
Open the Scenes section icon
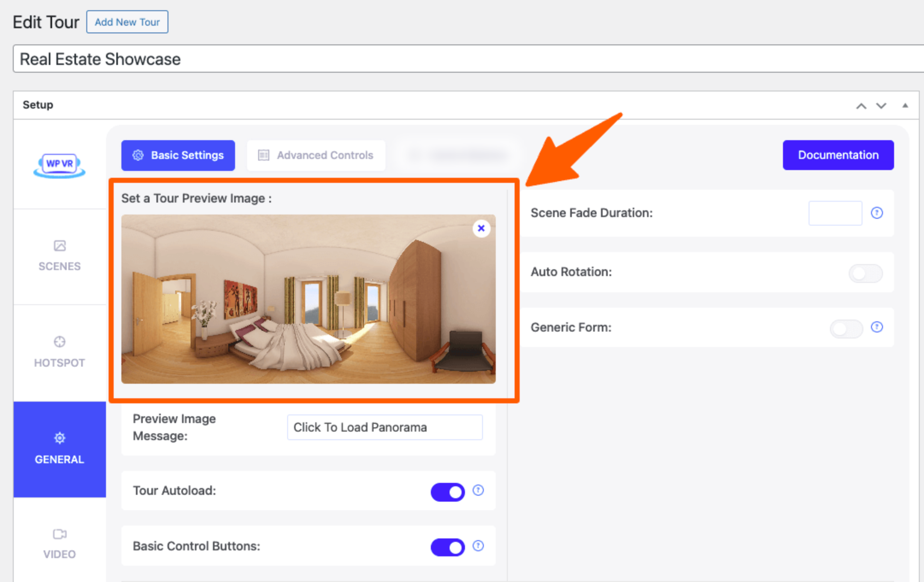[59, 246]
